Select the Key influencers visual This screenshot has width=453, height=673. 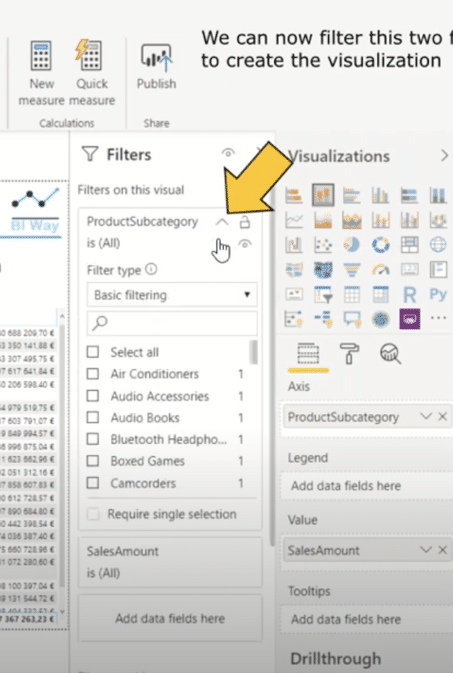(x=294, y=319)
